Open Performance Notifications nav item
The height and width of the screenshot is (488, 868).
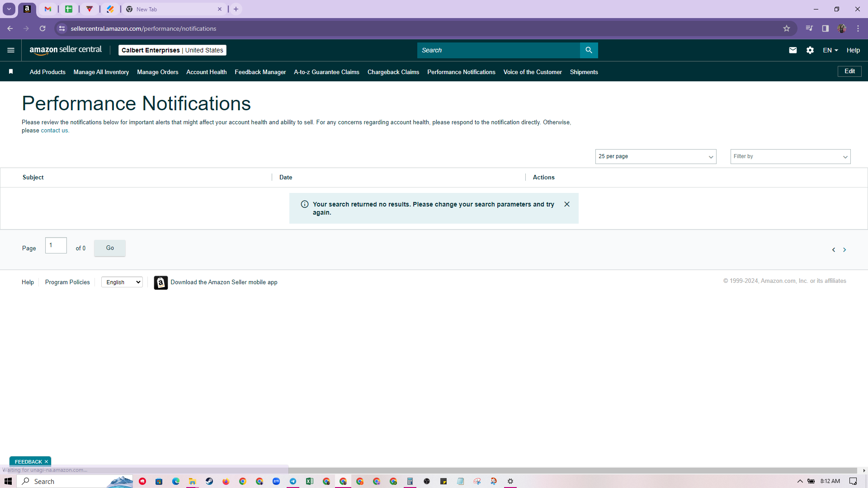[x=461, y=72]
